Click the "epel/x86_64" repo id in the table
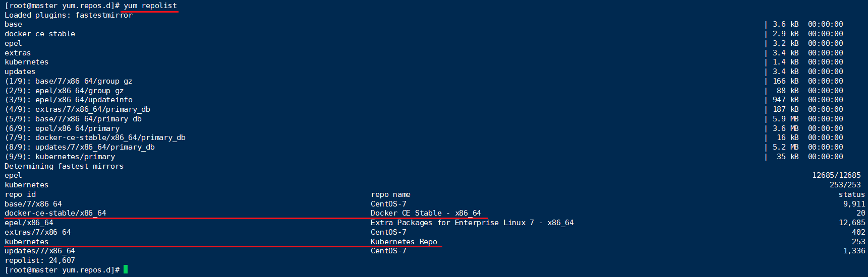The image size is (868, 277). [29, 223]
